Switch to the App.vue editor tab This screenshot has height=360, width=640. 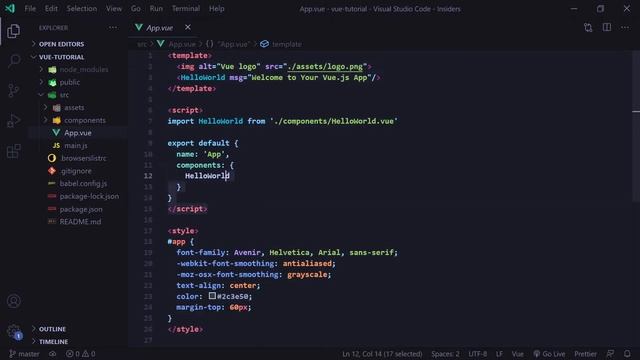160,27
